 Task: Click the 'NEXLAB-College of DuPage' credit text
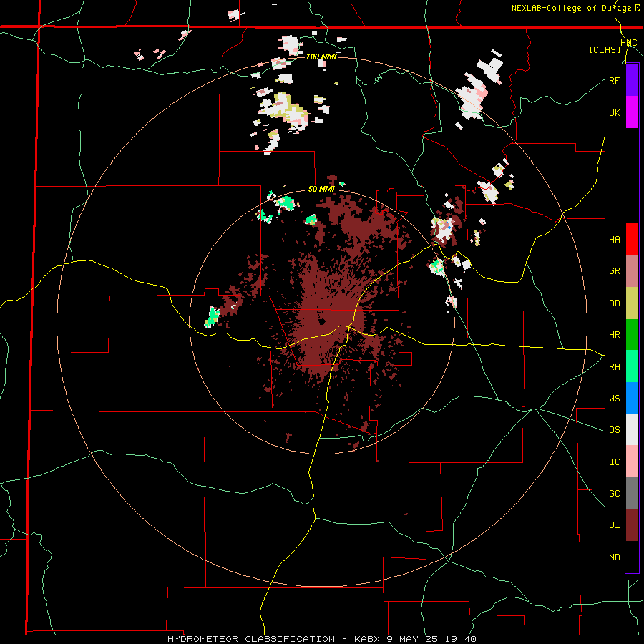[x=571, y=8]
